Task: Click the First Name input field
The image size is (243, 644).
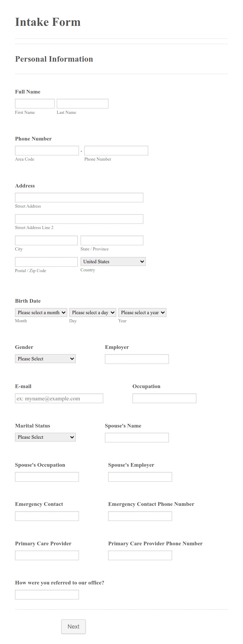Action: pyautogui.click(x=34, y=103)
